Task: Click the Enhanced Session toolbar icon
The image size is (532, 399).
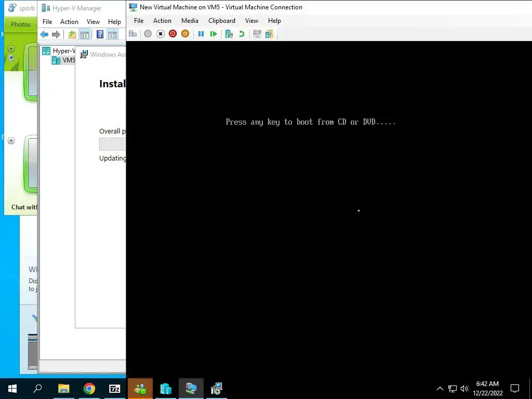Action: pos(257,34)
